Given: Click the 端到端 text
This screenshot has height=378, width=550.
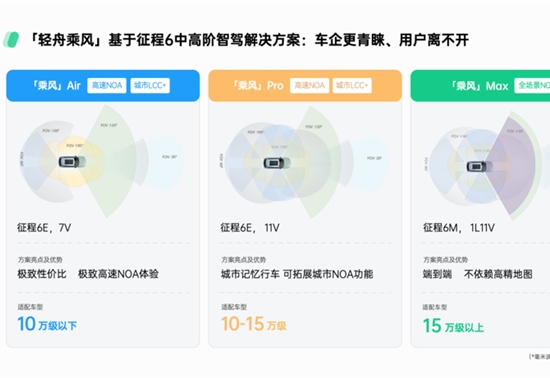Looking at the screenshot, I should 437,274.
